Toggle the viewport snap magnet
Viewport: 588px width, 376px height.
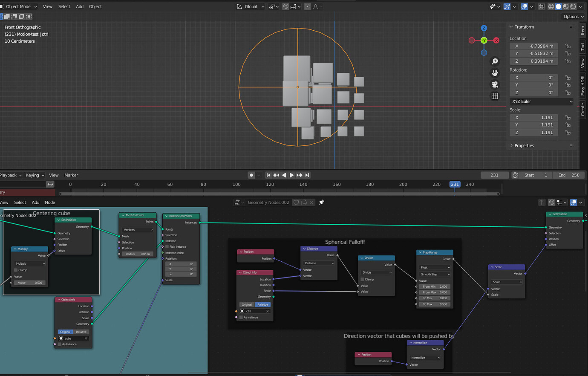tap(285, 6)
